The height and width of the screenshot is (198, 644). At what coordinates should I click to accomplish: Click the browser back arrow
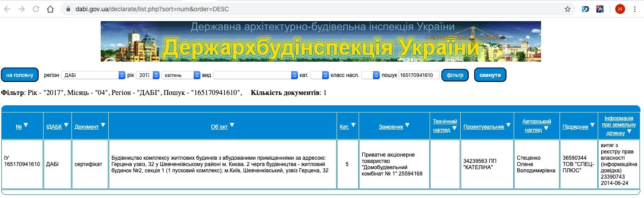pyautogui.click(x=9, y=9)
